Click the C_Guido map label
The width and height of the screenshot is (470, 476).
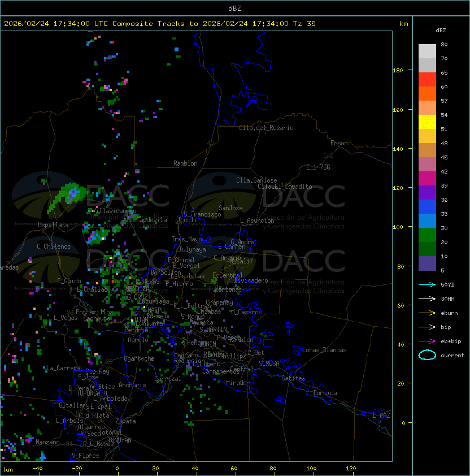[x=69, y=281]
